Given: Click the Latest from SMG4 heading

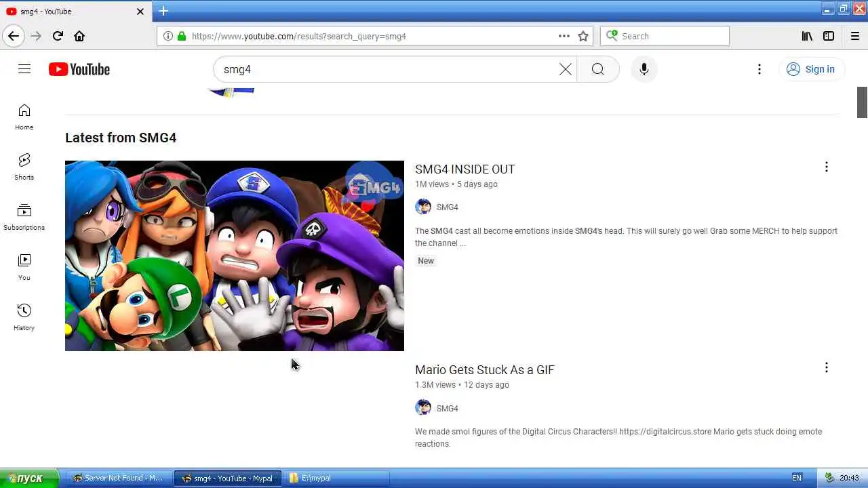Looking at the screenshot, I should (x=121, y=138).
